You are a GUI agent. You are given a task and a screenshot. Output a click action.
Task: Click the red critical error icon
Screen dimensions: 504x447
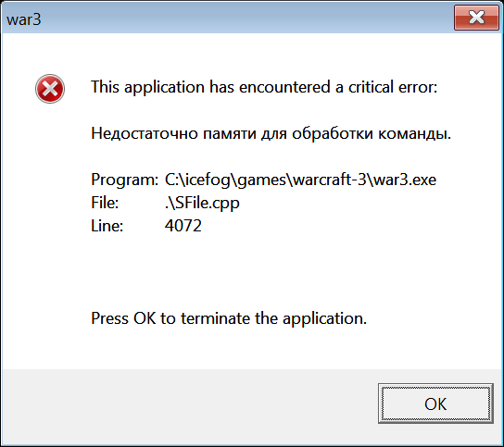click(x=50, y=89)
